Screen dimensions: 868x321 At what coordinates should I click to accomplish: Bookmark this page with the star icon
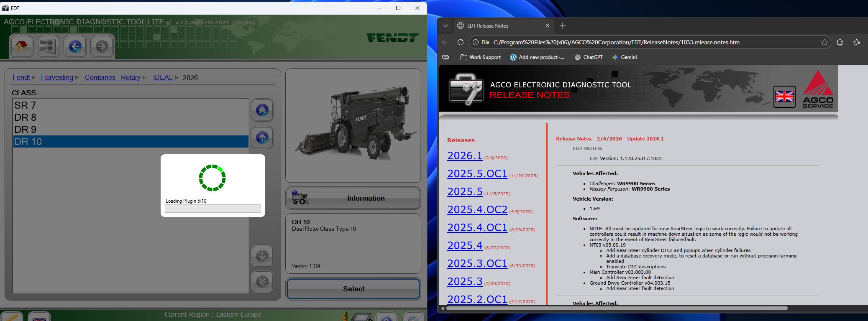click(824, 42)
